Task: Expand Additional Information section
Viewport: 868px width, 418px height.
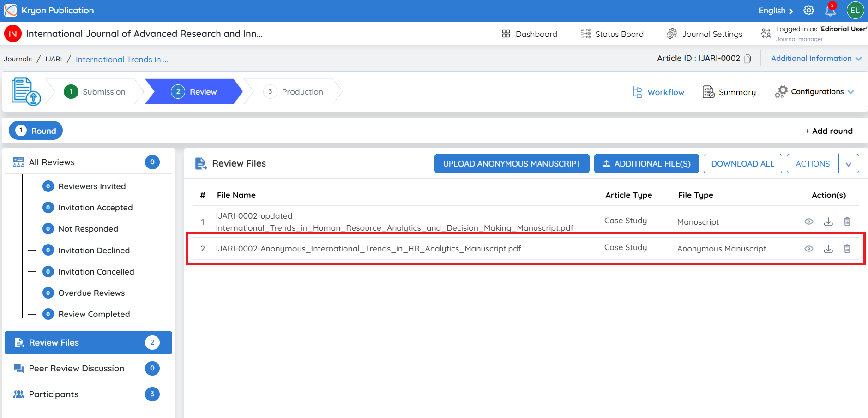Action: [816, 59]
